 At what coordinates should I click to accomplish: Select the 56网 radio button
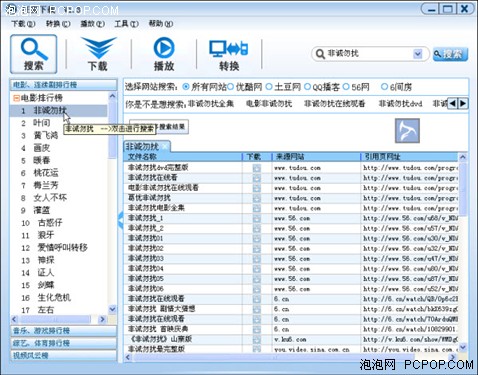point(346,87)
